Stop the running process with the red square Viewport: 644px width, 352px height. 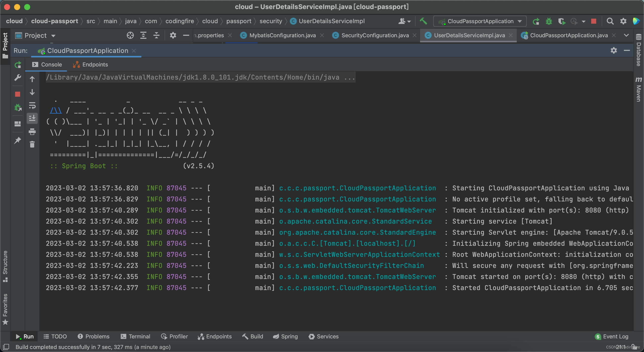(18, 94)
